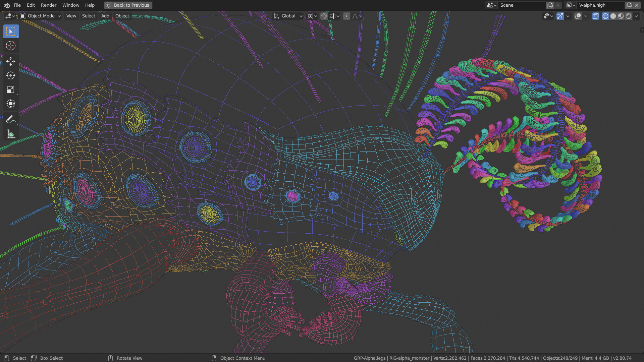Open the Render menu
This screenshot has width=644, height=362.
pos(48,5)
